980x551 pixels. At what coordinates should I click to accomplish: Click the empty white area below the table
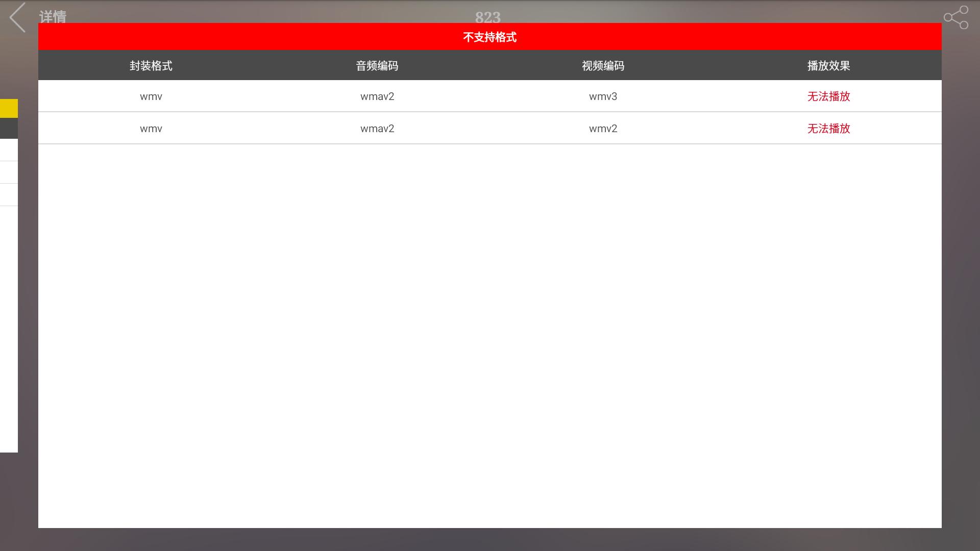489,332
